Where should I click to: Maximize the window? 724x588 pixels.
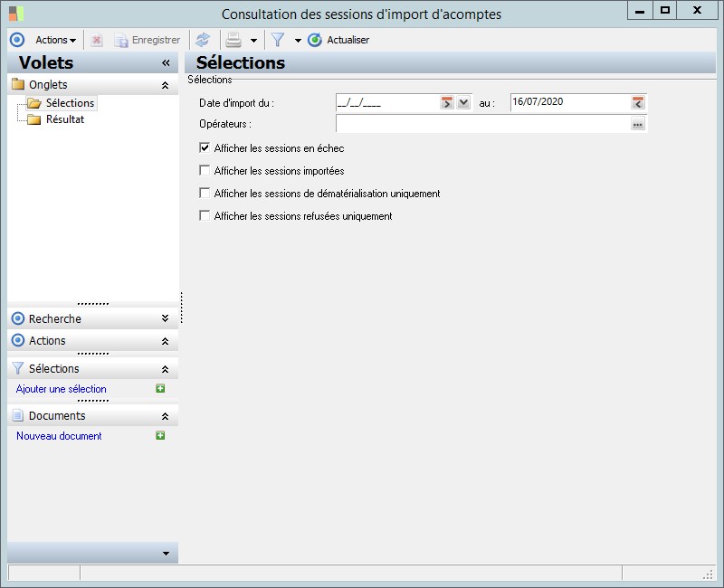tap(665, 10)
